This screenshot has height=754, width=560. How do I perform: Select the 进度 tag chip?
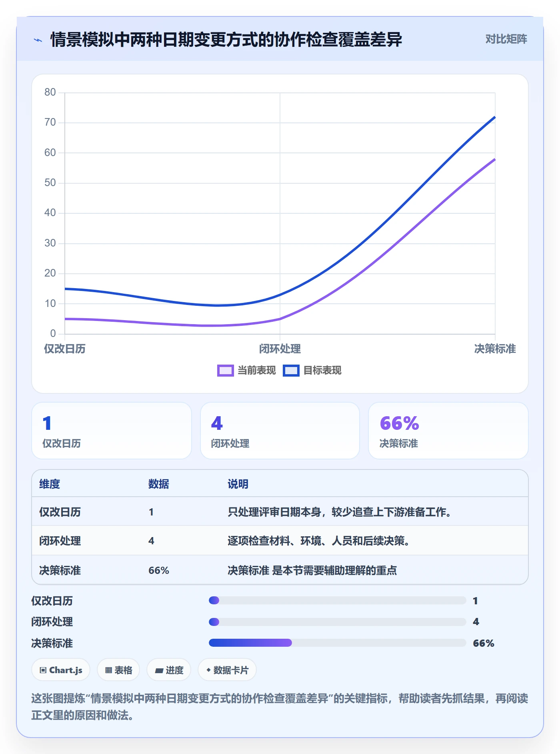169,670
